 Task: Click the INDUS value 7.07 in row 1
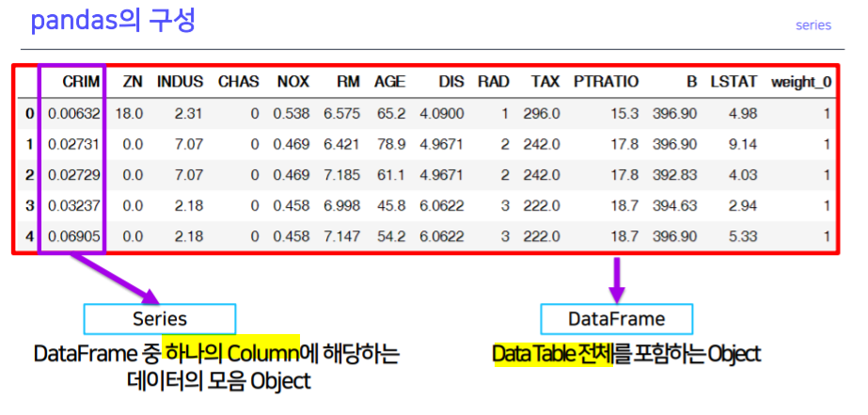189,145
